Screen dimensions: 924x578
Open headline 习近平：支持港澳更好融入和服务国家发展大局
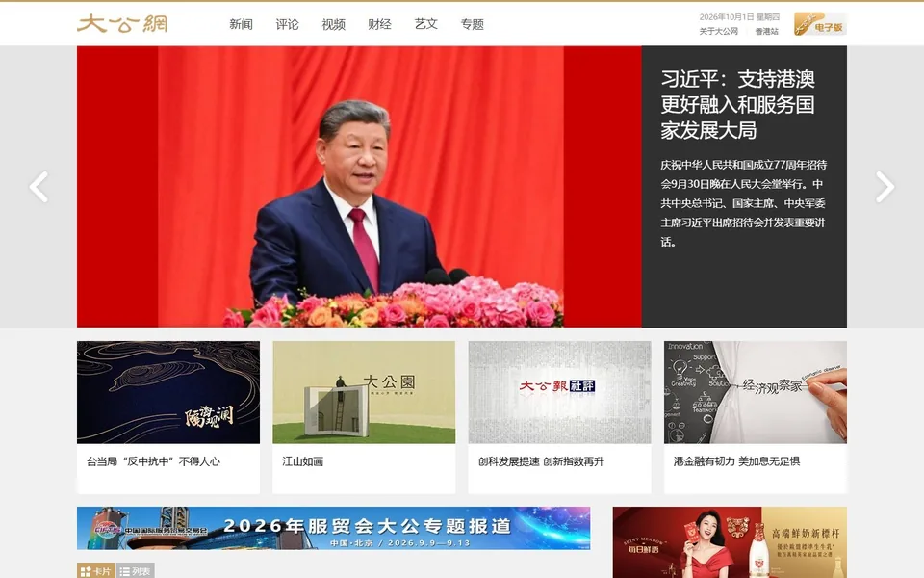click(737, 104)
